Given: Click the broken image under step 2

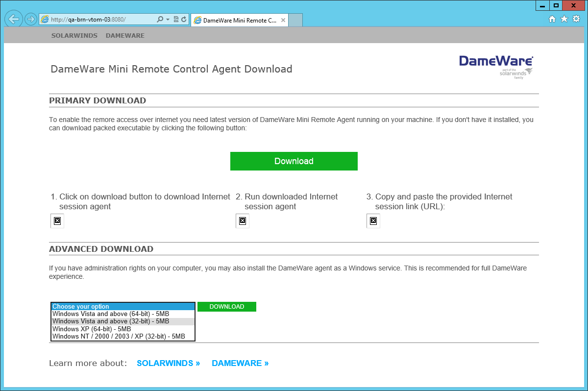Looking at the screenshot, I should point(243,221).
